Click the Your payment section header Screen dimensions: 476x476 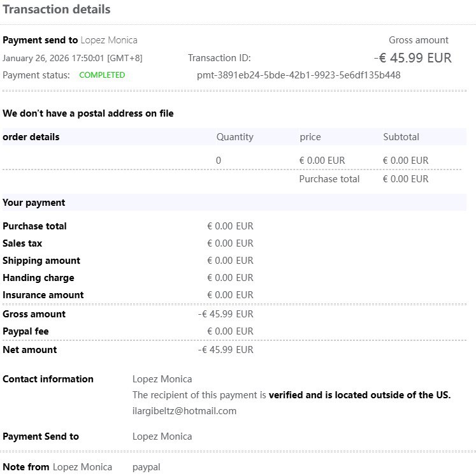coord(34,203)
